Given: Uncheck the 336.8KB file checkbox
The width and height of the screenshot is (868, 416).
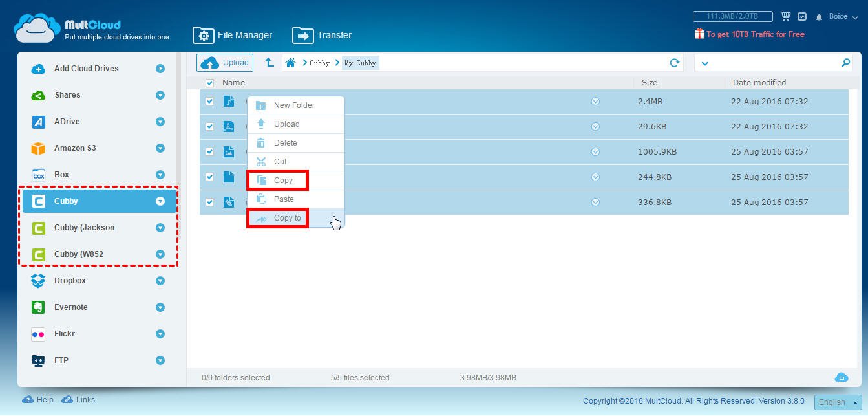Looking at the screenshot, I should [209, 203].
